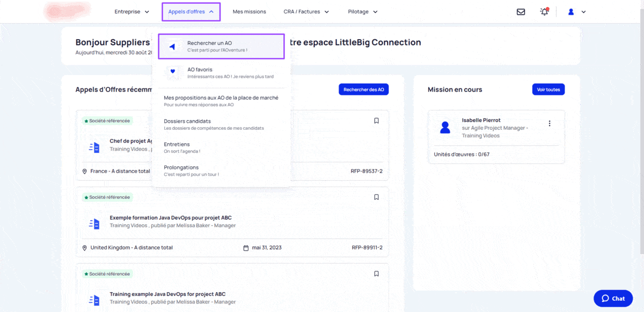
Task: Collapse the Appels d'offres menu
Action: 191,12
